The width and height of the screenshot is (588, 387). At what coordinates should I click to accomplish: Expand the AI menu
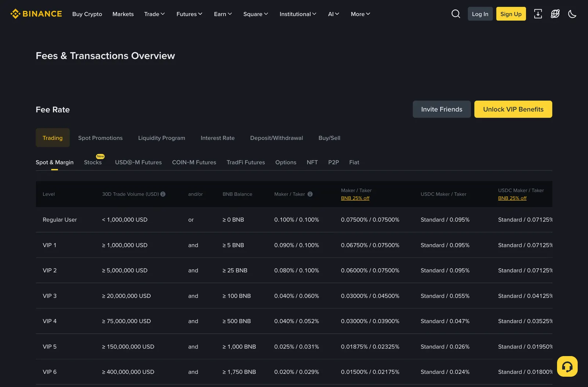pyautogui.click(x=334, y=14)
